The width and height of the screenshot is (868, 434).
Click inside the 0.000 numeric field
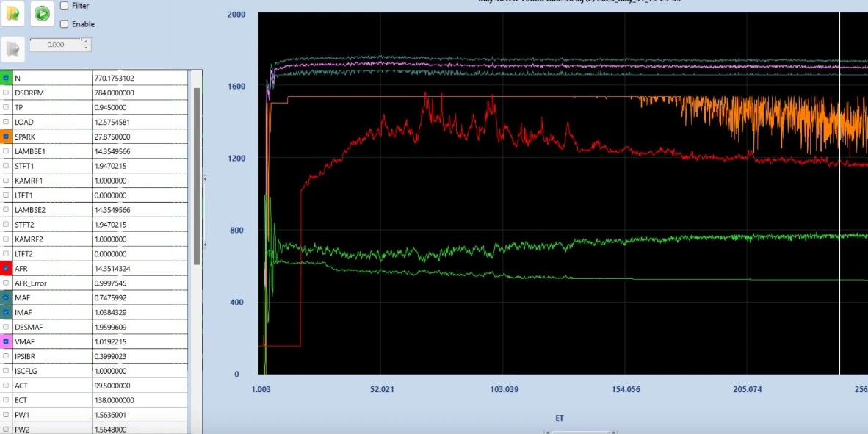tap(55, 45)
